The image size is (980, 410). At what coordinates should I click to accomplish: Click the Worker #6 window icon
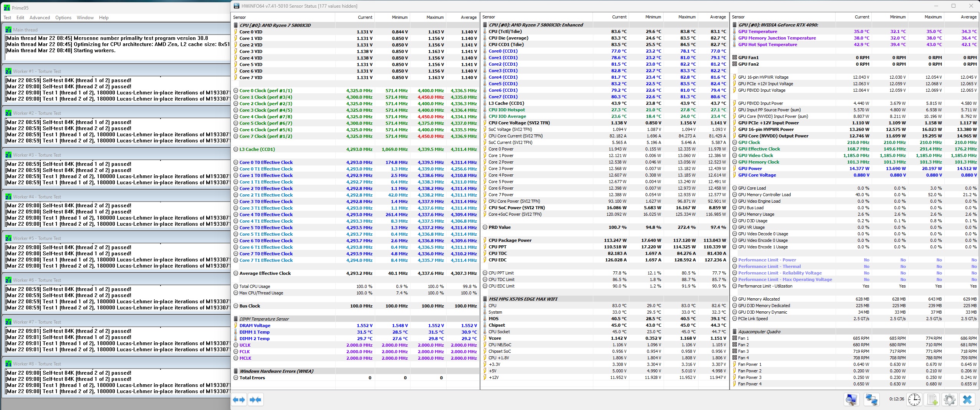point(8,280)
